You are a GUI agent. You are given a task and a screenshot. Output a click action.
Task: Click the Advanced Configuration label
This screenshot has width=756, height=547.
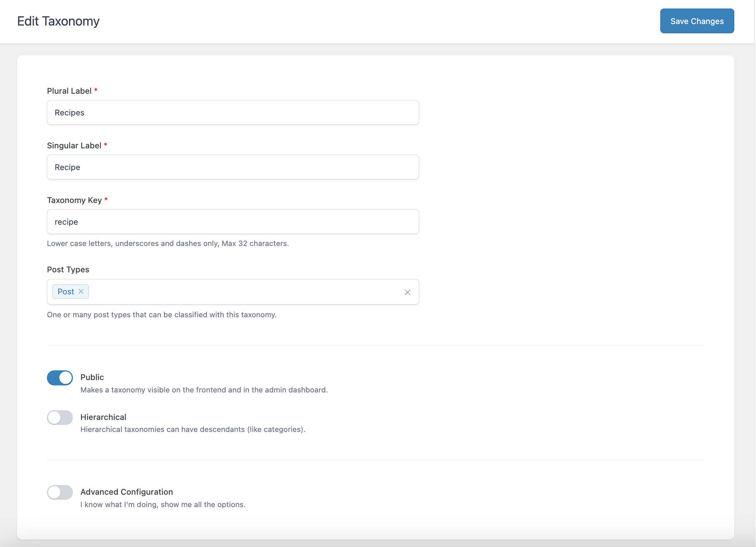(x=126, y=492)
